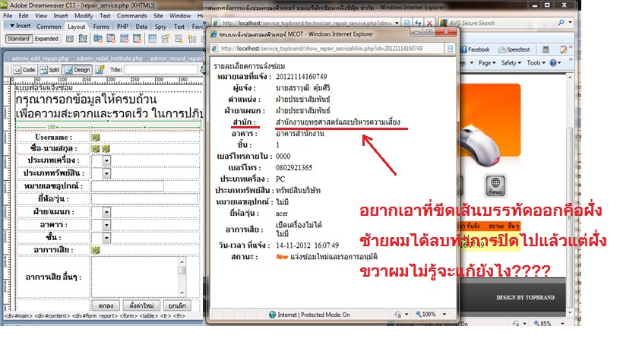Switch to Split view
The width and height of the screenshot is (620, 364).
point(49,70)
